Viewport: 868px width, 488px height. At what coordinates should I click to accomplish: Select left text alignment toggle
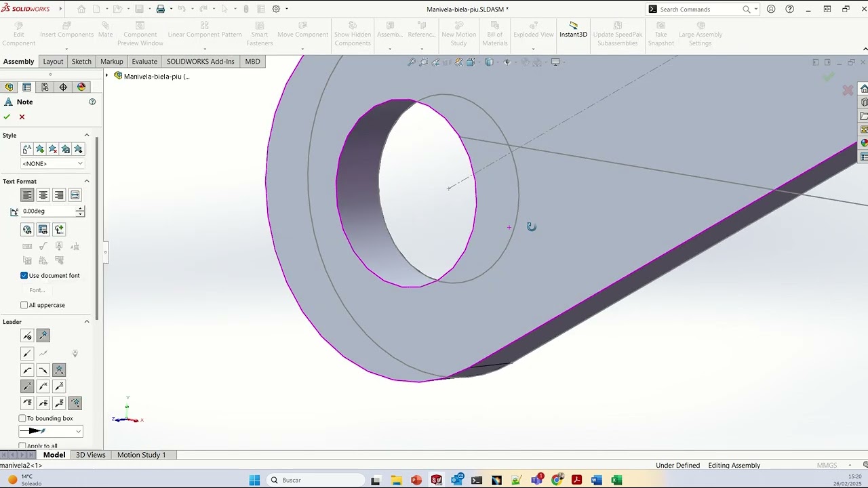pos(27,195)
